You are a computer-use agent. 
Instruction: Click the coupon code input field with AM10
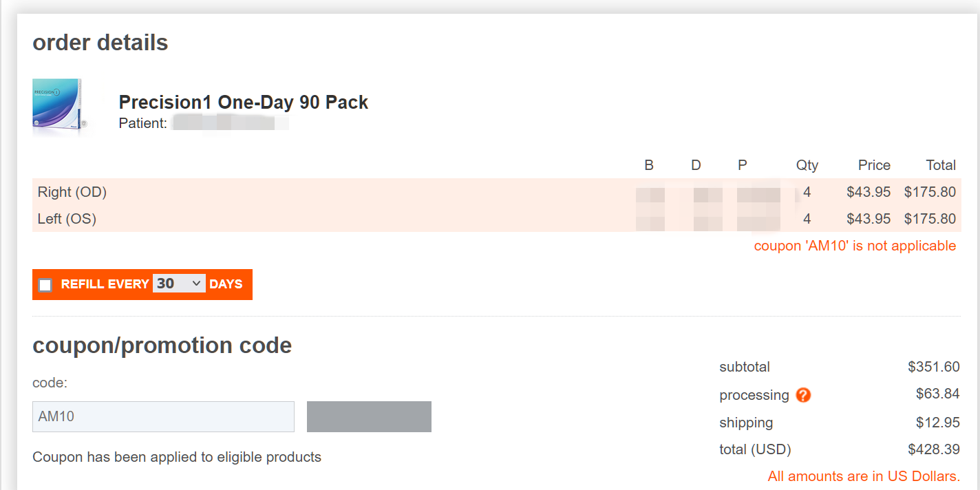pyautogui.click(x=163, y=416)
